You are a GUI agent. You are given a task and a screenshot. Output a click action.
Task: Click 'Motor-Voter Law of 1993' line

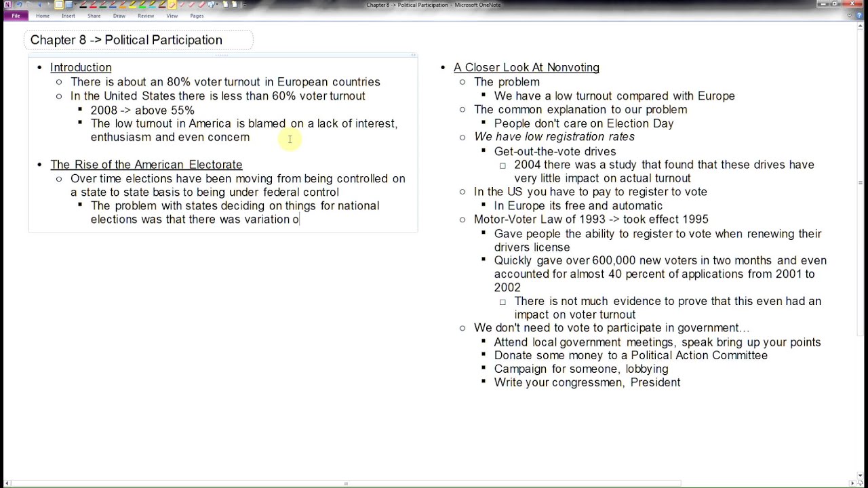pyautogui.click(x=591, y=220)
